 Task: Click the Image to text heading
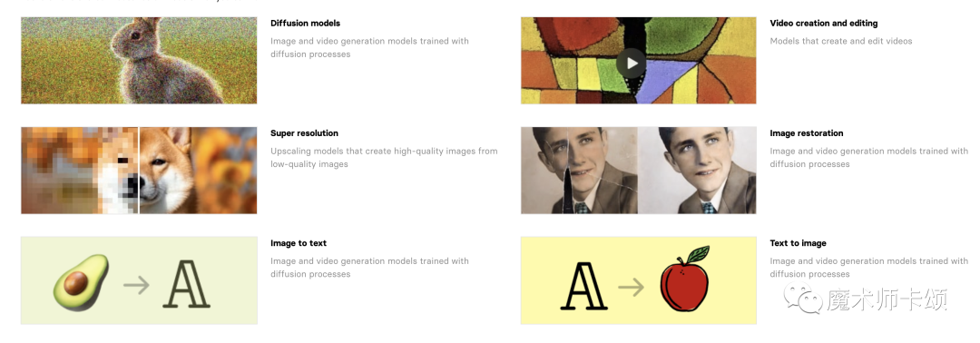[299, 243]
